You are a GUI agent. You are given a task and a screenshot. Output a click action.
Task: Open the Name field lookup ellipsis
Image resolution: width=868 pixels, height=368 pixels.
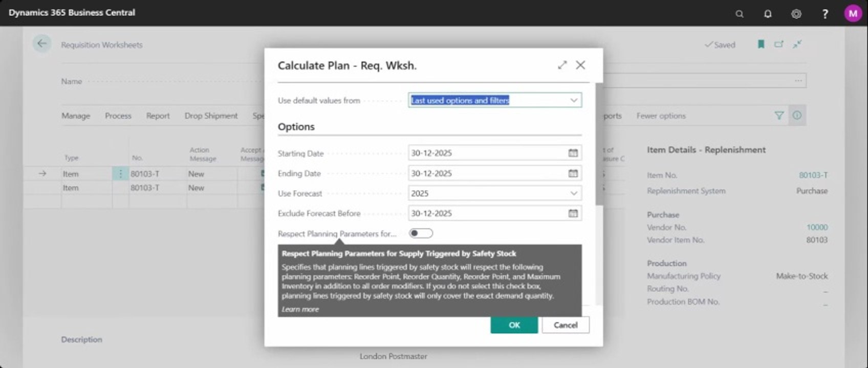[798, 81]
